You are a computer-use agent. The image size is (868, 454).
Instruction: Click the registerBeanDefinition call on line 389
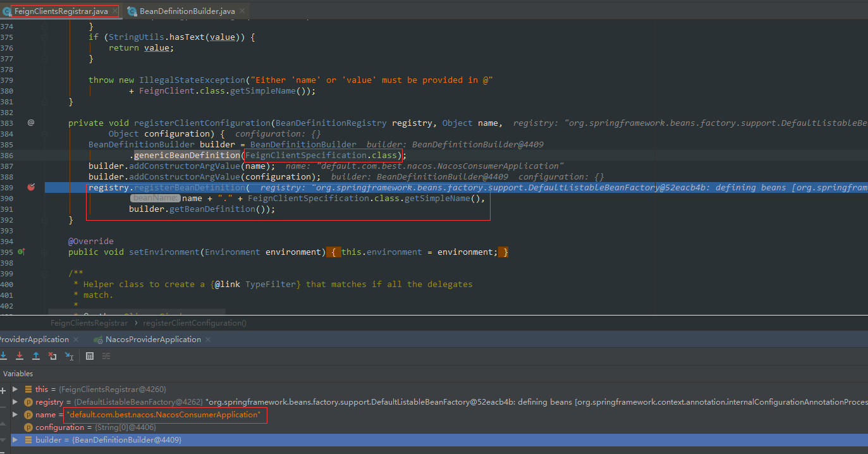tap(190, 187)
